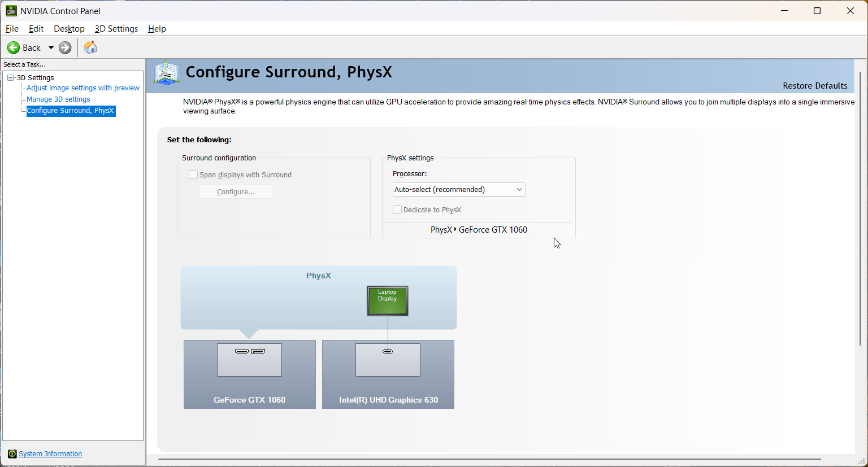Screen dimensions: 868x467
Task: Open Manage 3D settings
Action: 58,99
